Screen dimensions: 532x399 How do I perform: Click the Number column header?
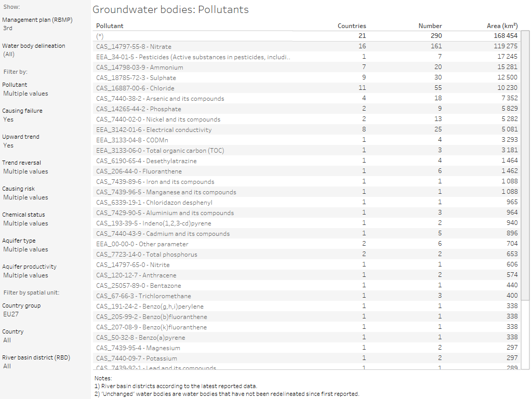click(x=430, y=26)
